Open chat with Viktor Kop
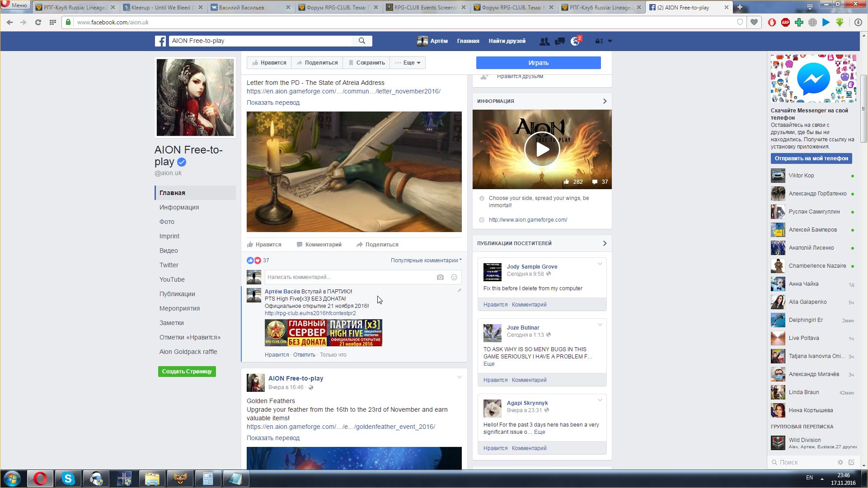 click(813, 176)
